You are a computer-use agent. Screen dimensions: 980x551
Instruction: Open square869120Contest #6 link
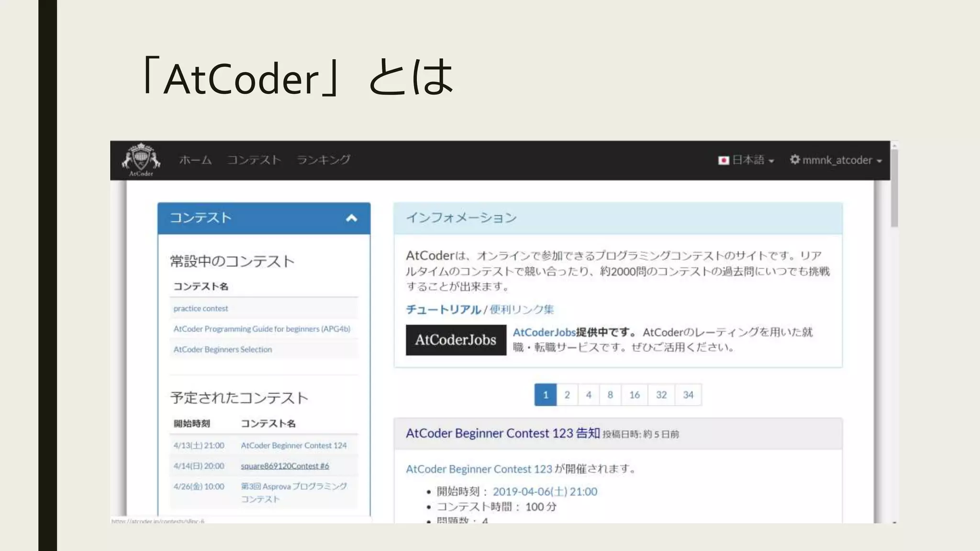click(x=285, y=466)
